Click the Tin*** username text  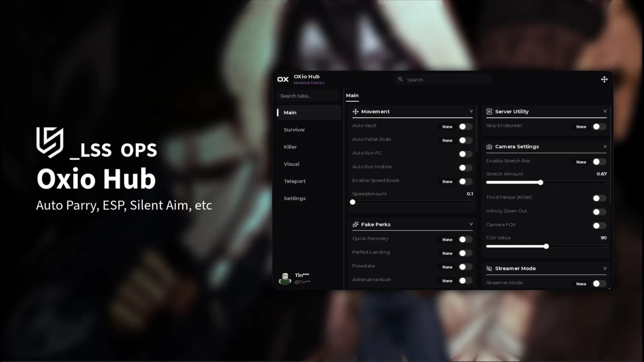(x=302, y=275)
